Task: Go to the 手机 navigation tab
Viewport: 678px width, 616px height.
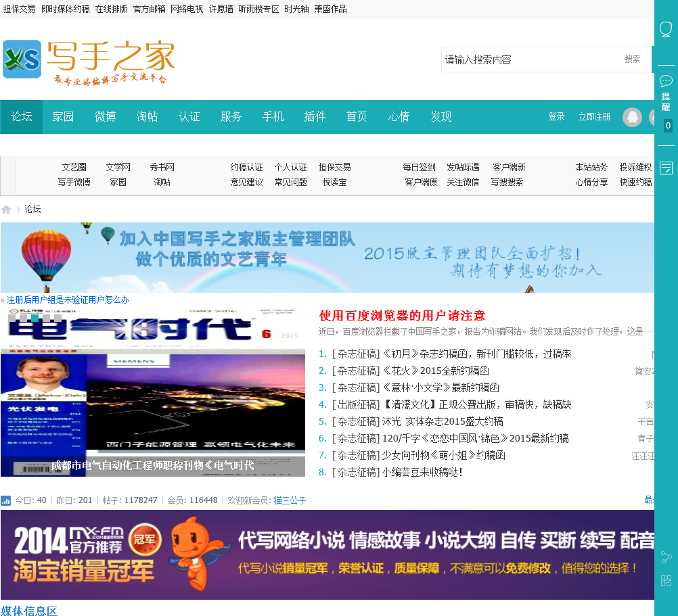Action: coord(273,116)
